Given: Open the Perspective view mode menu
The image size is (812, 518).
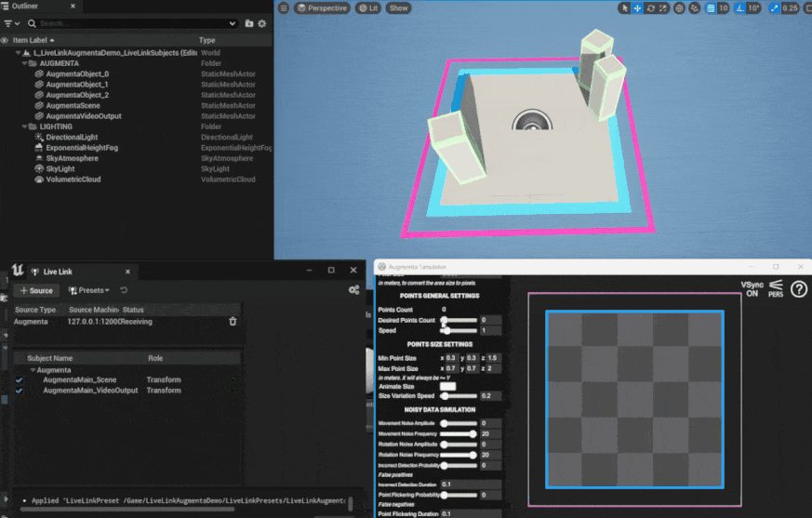Looking at the screenshot, I should pos(322,7).
